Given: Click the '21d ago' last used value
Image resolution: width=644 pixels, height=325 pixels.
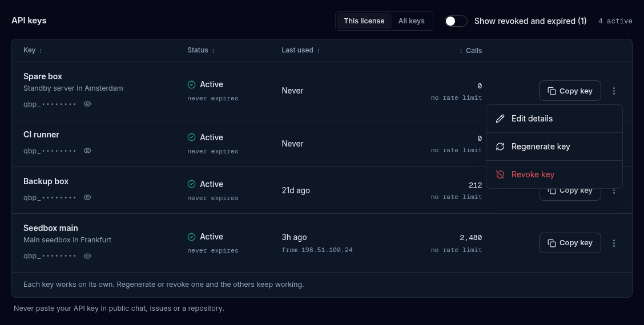Looking at the screenshot, I should coord(296,190).
